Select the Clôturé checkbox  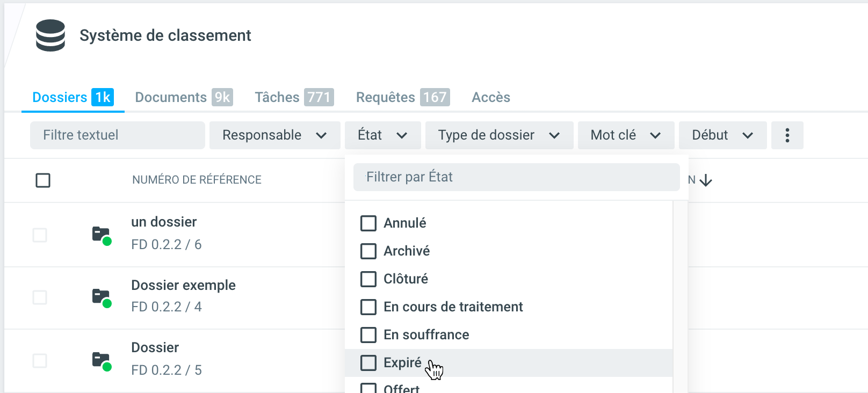click(368, 279)
